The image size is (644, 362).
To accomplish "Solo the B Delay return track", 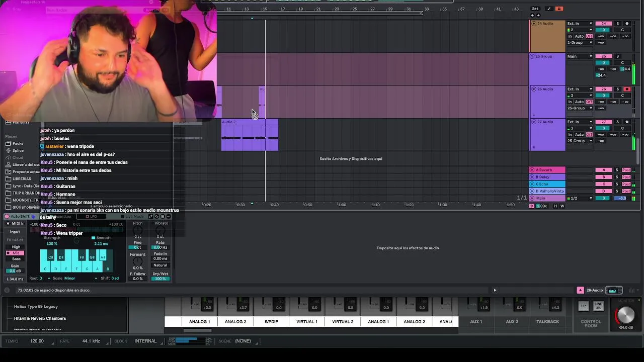I will pos(618,177).
